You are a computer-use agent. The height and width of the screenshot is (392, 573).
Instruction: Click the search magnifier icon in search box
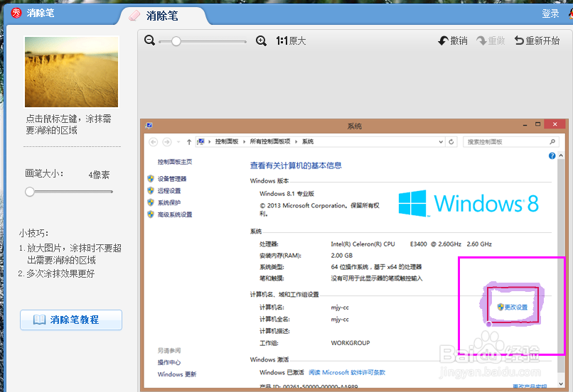[x=552, y=141]
